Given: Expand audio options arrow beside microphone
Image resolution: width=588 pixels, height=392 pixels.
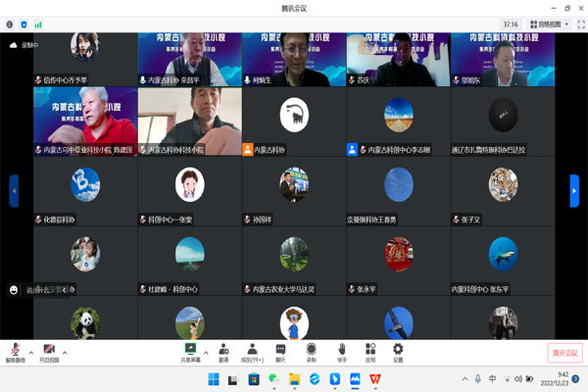Looking at the screenshot, I should point(31,352).
